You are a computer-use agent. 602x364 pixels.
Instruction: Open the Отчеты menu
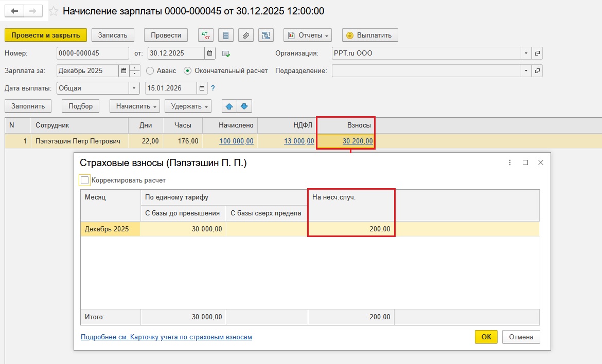pos(308,35)
